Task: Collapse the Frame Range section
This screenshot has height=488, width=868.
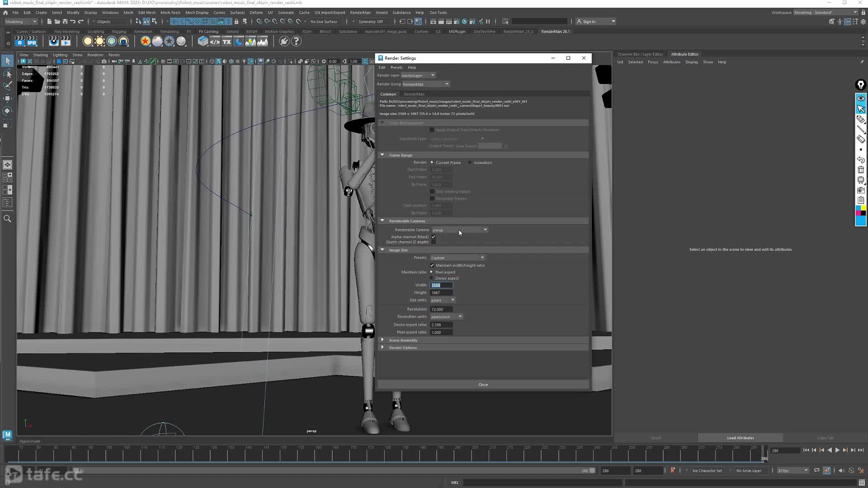Action: [382, 155]
